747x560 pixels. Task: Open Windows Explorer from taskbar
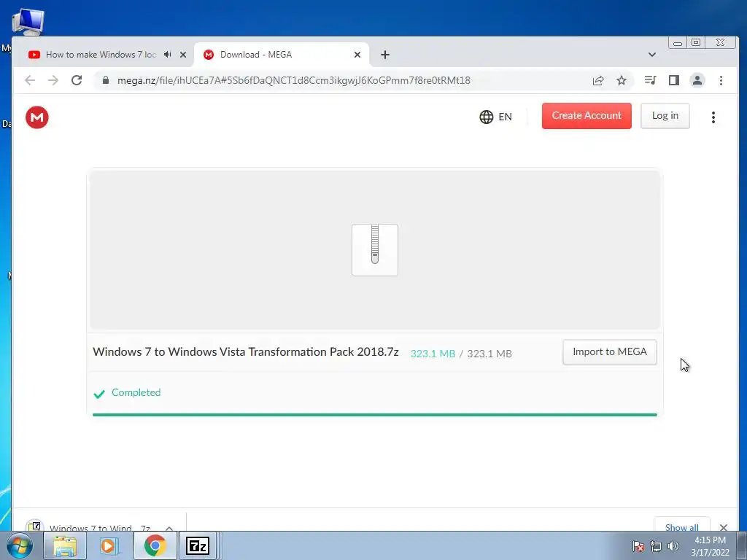65,545
